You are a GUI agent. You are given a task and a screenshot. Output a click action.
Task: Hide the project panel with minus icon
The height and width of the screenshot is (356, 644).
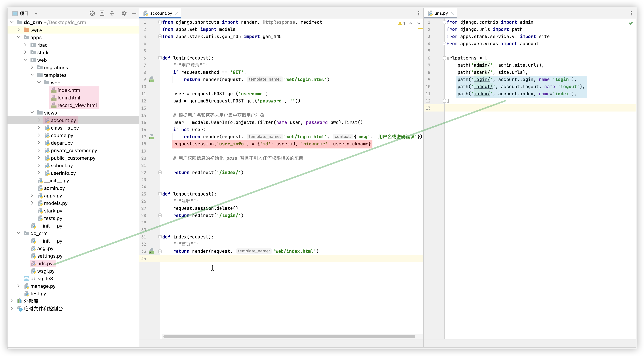click(134, 13)
